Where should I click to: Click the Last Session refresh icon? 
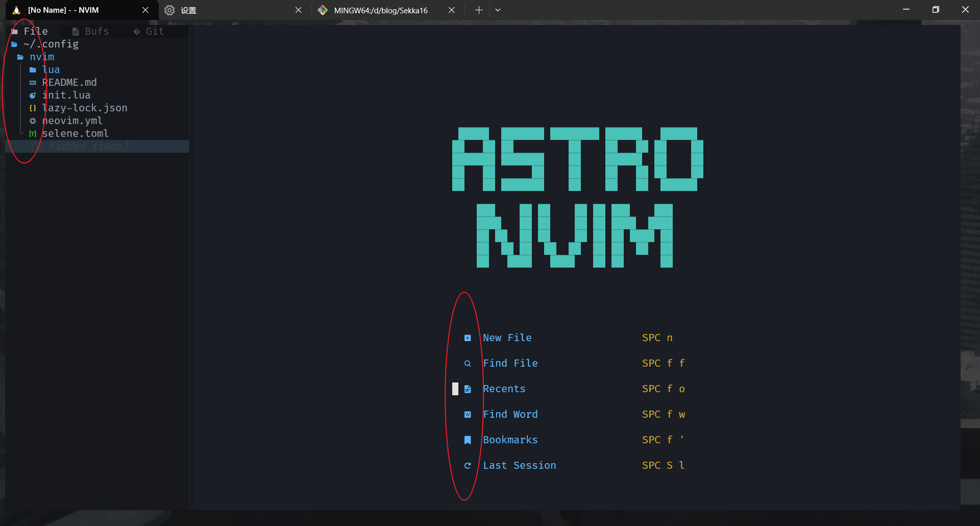tap(468, 466)
